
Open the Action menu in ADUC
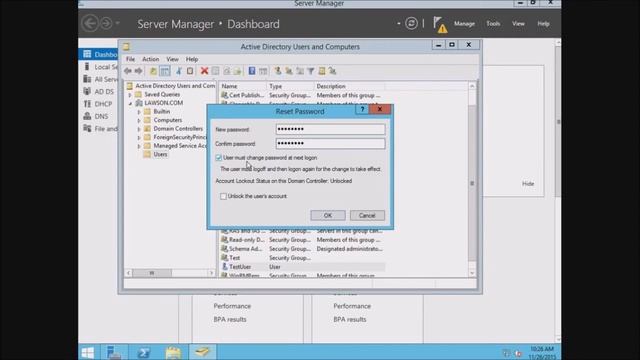(151, 59)
